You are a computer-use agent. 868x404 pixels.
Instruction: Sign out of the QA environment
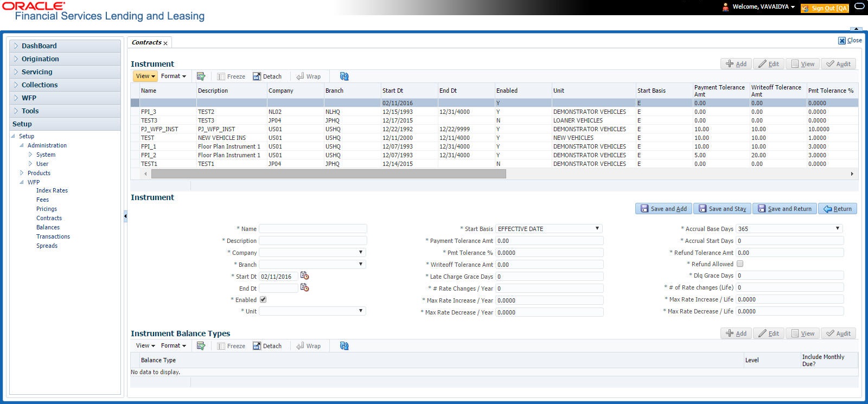click(x=825, y=8)
